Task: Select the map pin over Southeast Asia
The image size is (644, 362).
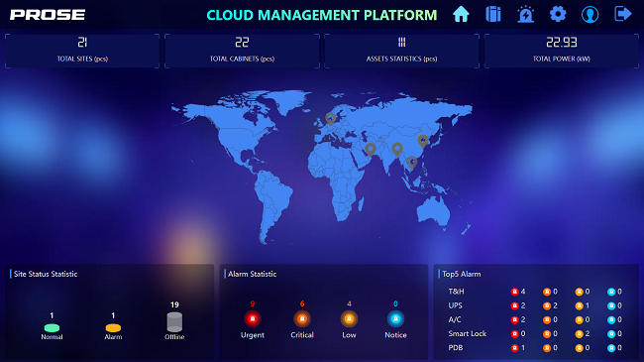Action: click(x=411, y=163)
